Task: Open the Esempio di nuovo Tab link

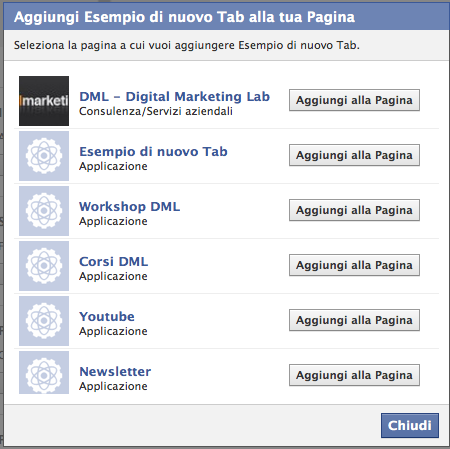Action: [x=153, y=152]
